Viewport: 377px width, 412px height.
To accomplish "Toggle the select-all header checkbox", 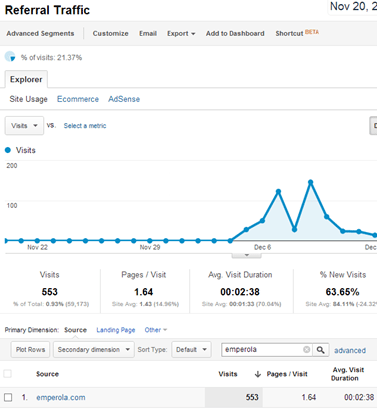I will pos(7,374).
